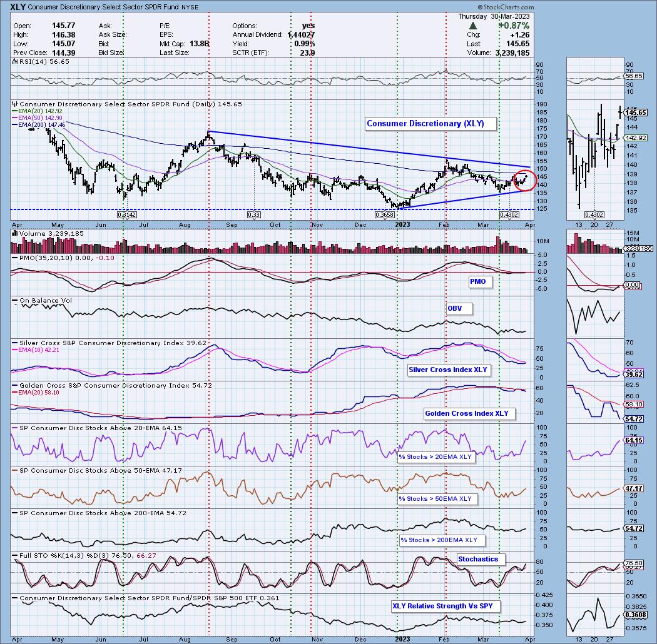The image size is (657, 644).
Task: Click the 0.3608 relative strength value tag
Action: pyautogui.click(x=636, y=615)
